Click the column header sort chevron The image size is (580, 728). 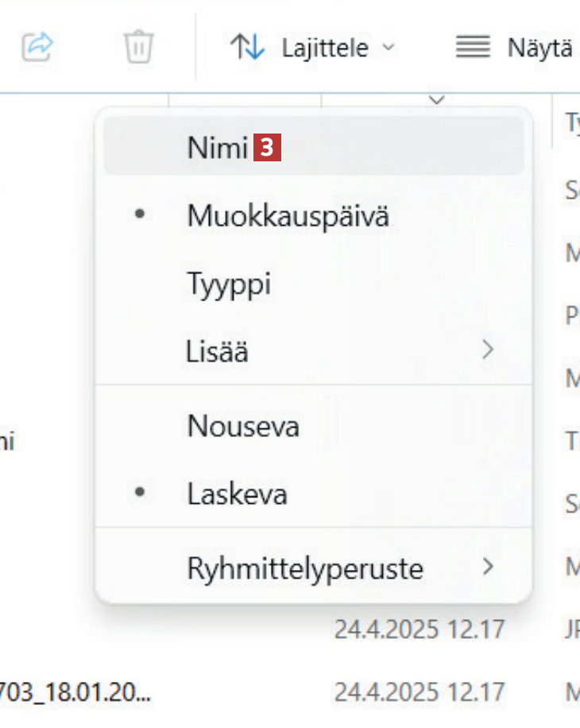(x=435, y=100)
